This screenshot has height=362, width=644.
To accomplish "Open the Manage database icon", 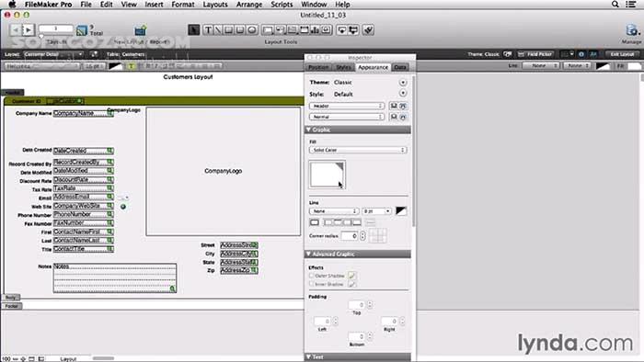I will pos(632,30).
